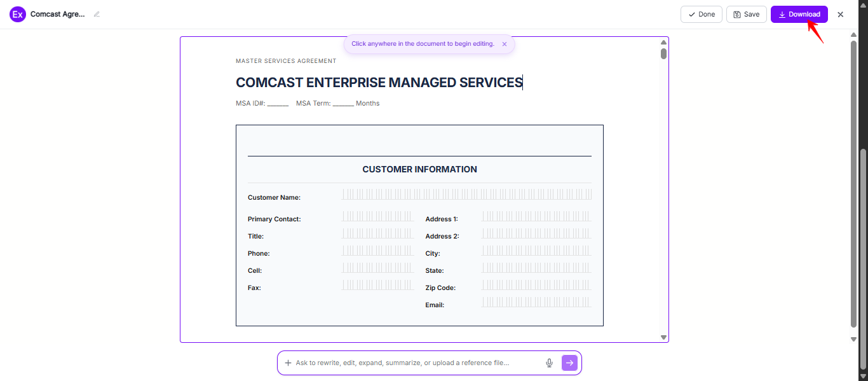Click the 'Fax:' label

click(254, 288)
